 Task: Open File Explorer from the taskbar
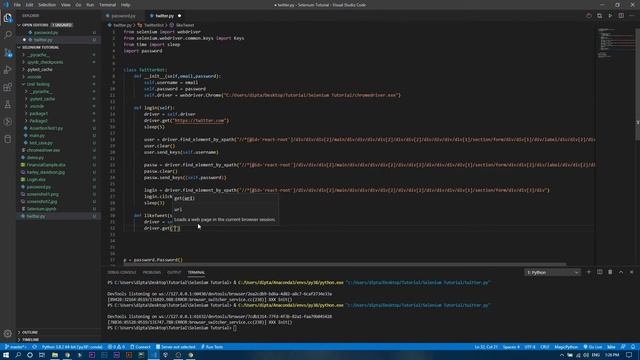click(55, 355)
